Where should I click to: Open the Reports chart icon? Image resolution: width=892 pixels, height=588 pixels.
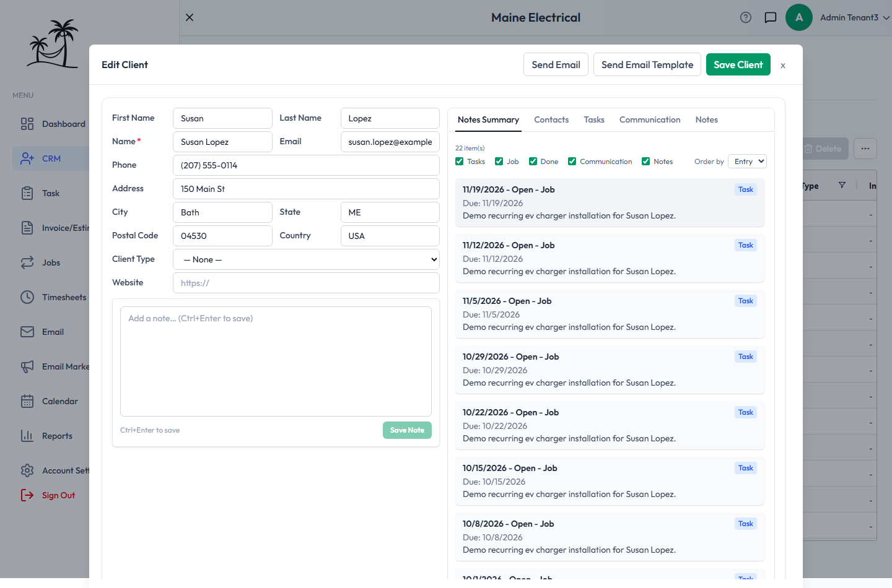click(27, 436)
